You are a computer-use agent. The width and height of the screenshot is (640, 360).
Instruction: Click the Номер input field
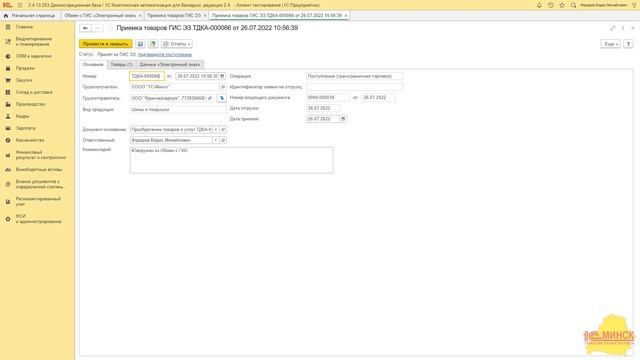147,76
